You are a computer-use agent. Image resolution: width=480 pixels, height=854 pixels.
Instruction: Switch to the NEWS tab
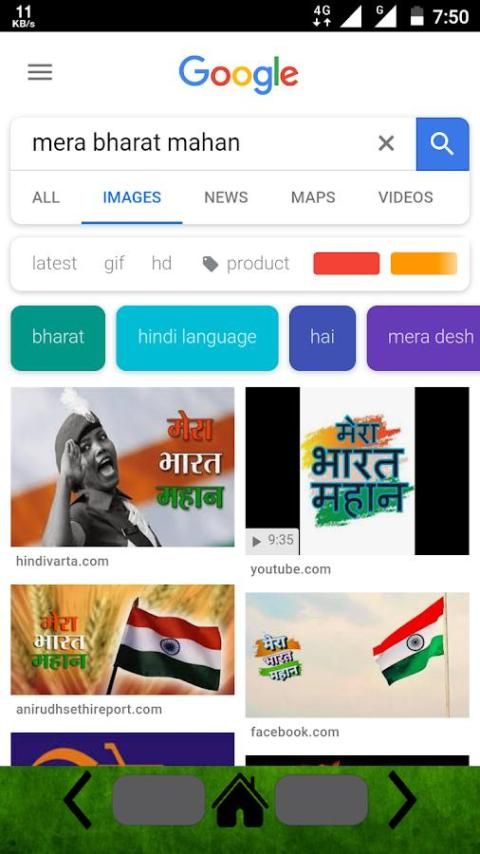(226, 197)
